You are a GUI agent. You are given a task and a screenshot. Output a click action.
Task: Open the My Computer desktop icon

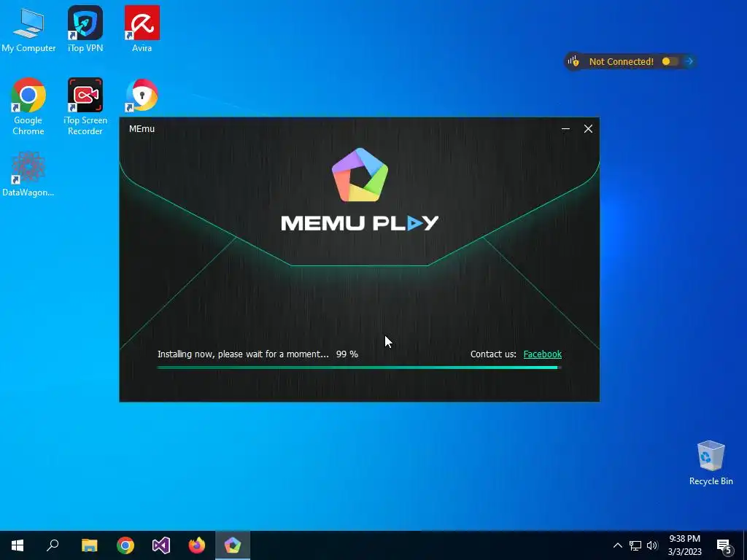28,29
